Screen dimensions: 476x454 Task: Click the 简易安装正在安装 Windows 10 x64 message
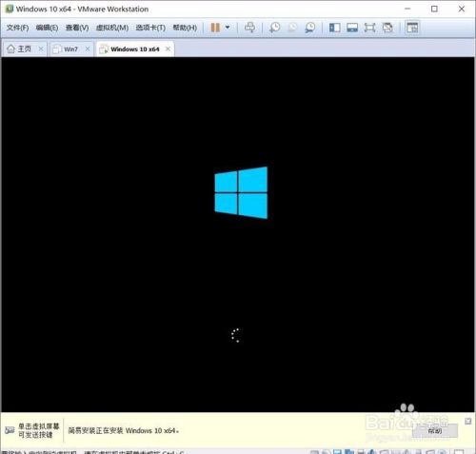point(124,430)
